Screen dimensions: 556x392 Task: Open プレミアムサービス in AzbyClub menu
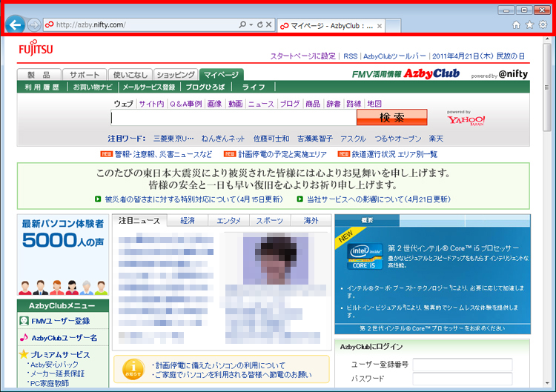(60, 355)
